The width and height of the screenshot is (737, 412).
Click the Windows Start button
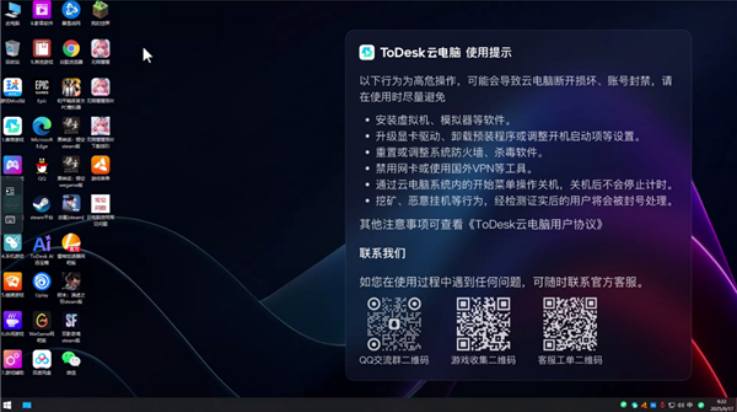pos(25,405)
